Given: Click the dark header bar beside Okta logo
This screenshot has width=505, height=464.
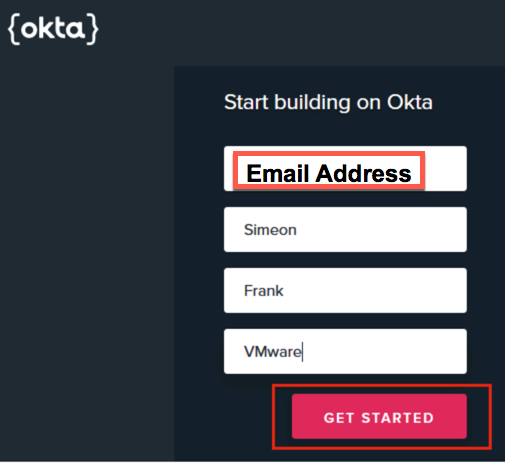Looking at the screenshot, I should point(300,33).
